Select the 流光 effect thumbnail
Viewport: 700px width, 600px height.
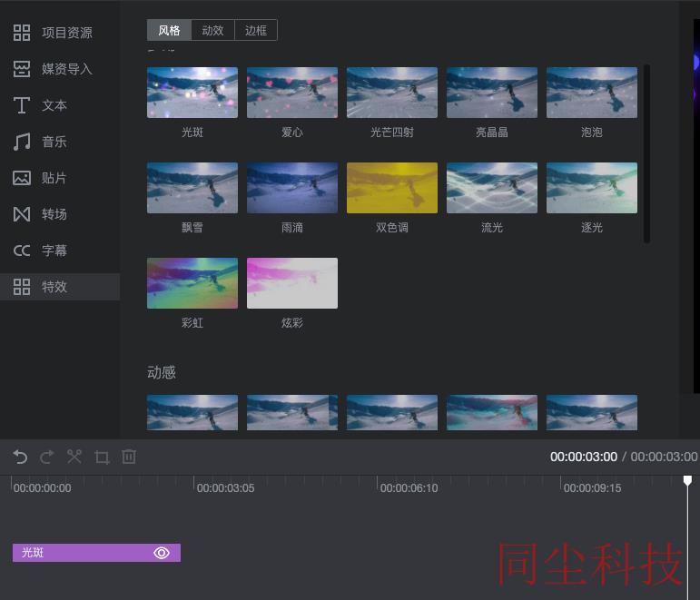click(x=492, y=188)
